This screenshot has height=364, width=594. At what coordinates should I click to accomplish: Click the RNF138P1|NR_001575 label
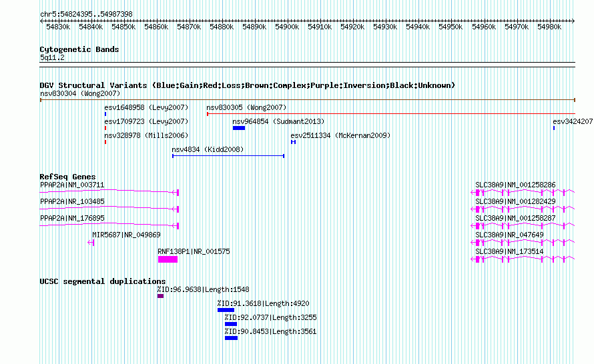click(x=194, y=251)
